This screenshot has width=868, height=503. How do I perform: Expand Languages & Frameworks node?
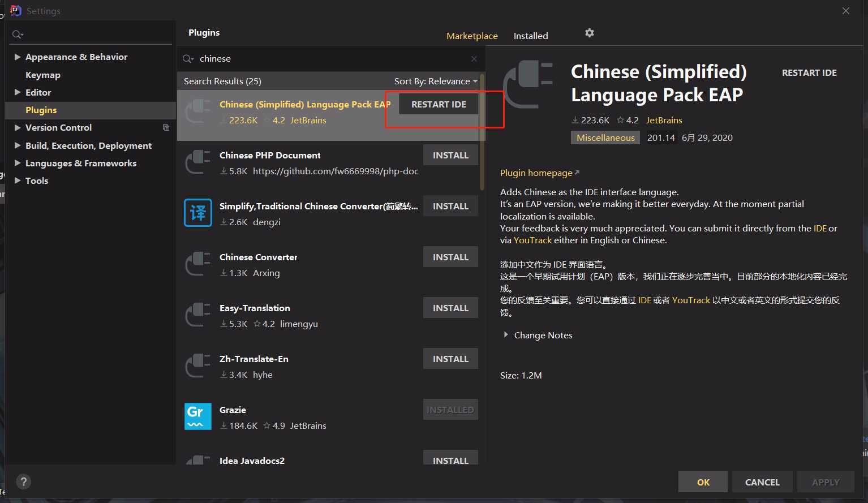coord(17,163)
